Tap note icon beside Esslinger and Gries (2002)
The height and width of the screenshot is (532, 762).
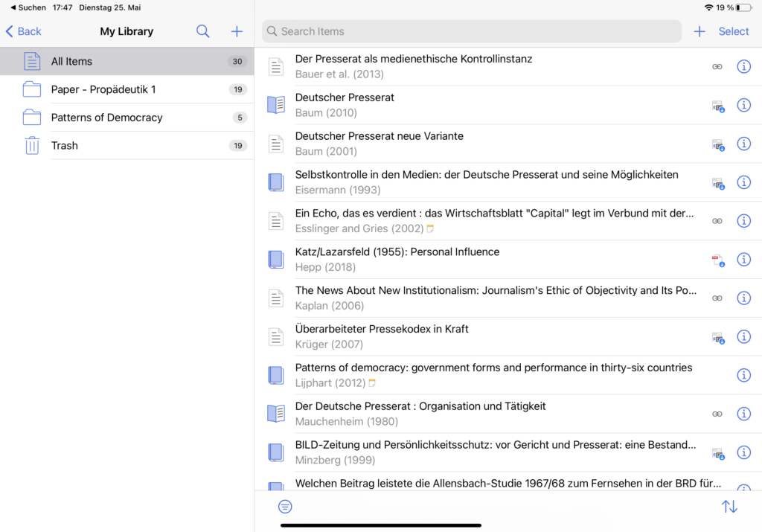(430, 228)
